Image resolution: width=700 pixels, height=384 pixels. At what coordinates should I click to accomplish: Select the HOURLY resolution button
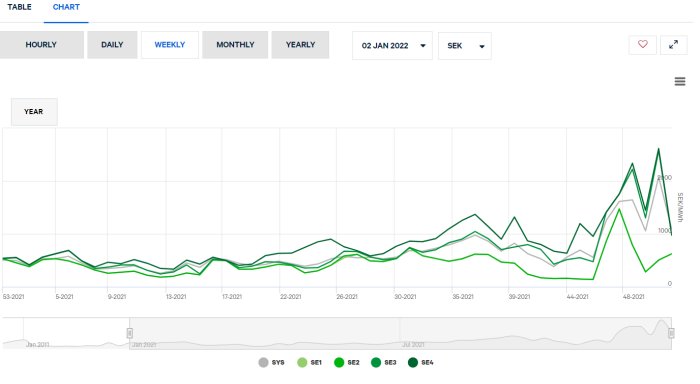[x=41, y=45]
